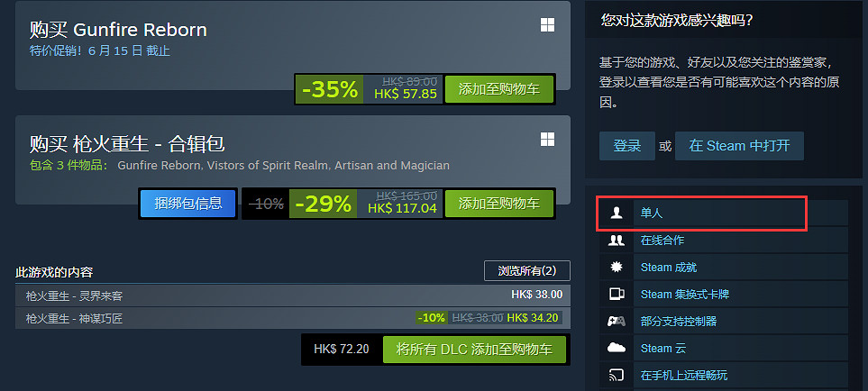Click the online co-op people icon

click(x=617, y=240)
